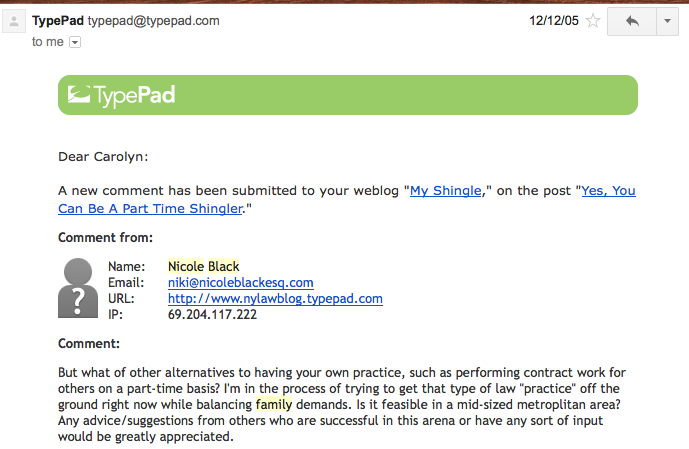Click the TypePad logo in green banner
Image resolution: width=689 pixels, height=449 pixels.
click(120, 95)
